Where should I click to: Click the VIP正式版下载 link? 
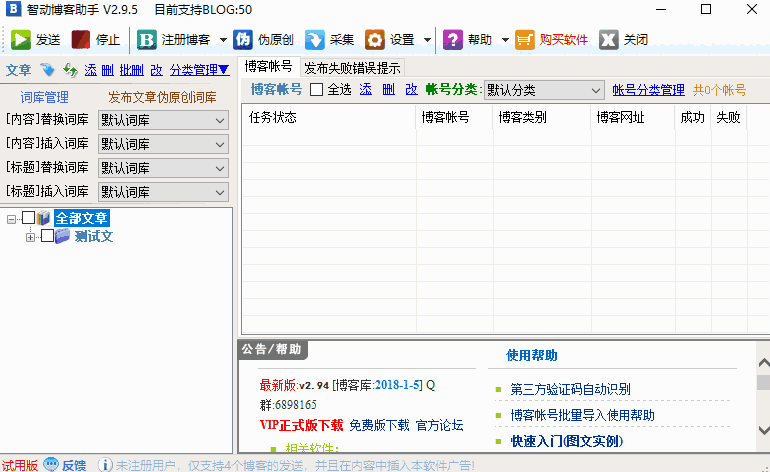click(x=301, y=425)
